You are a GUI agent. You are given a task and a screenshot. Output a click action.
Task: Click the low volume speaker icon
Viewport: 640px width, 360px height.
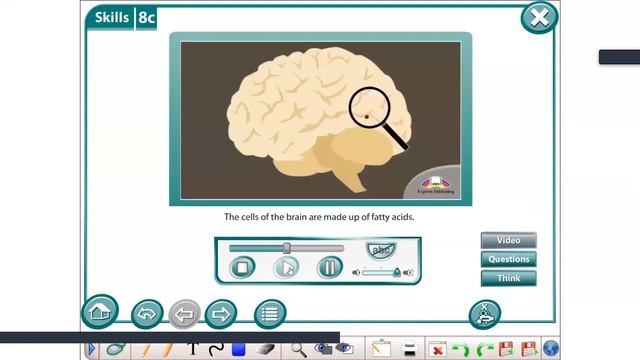click(x=356, y=273)
